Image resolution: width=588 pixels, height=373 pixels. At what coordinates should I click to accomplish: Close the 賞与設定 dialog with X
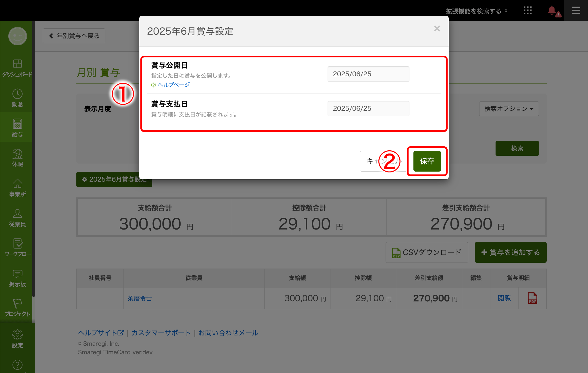coord(437,29)
